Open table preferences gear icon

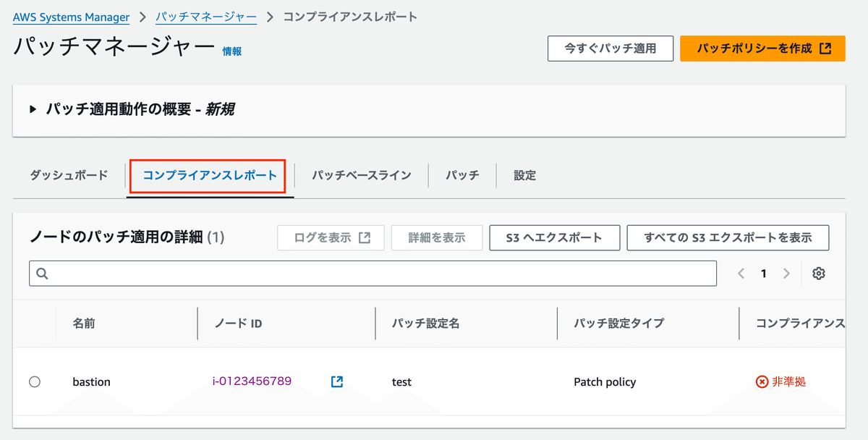pyautogui.click(x=819, y=274)
